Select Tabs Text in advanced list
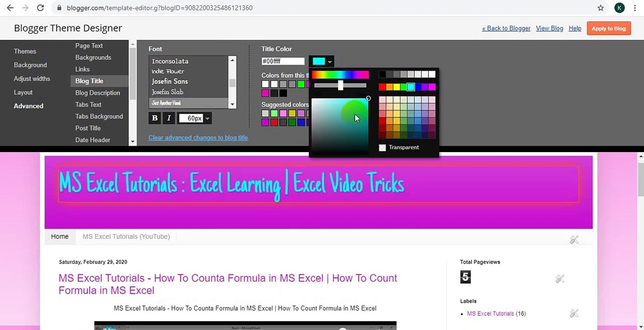The image size is (644, 330). (88, 104)
